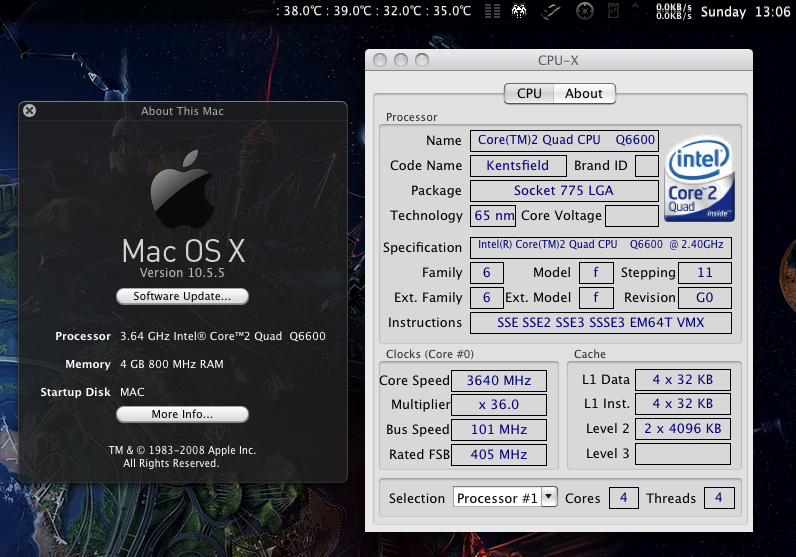Click the Bus Speed value 101 MHz
This screenshot has height=557, width=796.
coord(499,430)
